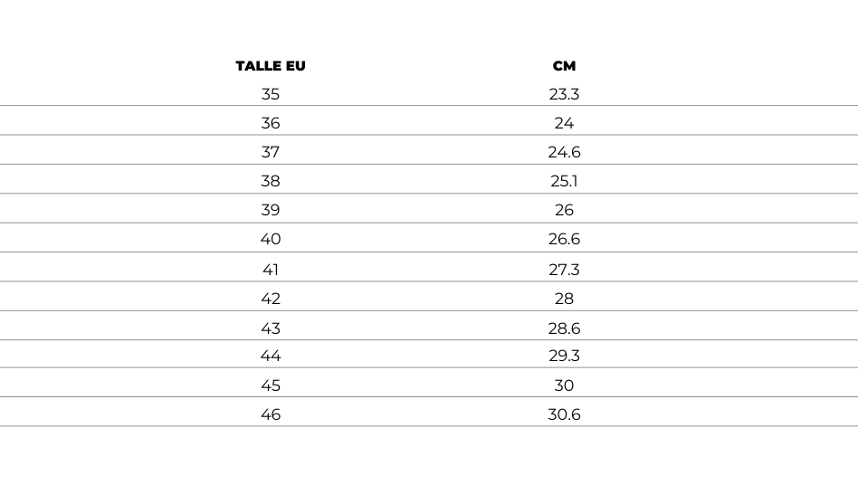Viewport: 858px width, 504px height.
Task: Choose EU size 44 cell
Action: tap(271, 356)
